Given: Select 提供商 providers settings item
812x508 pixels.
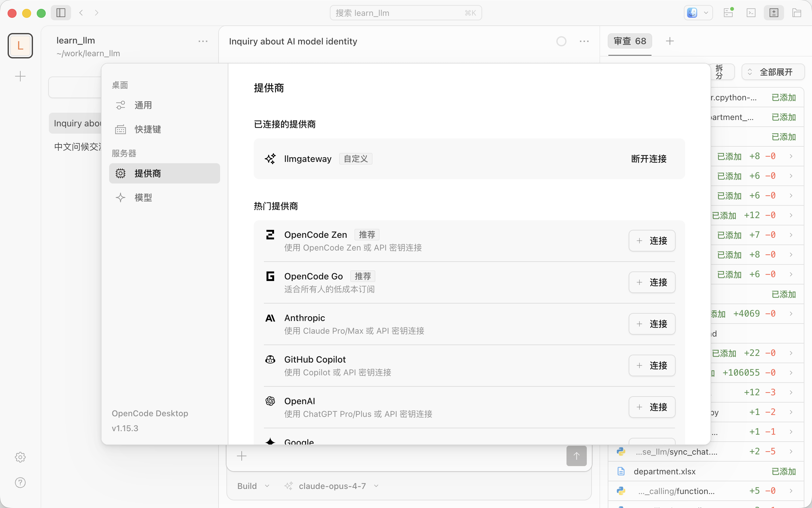Looking at the screenshot, I should click(x=164, y=173).
